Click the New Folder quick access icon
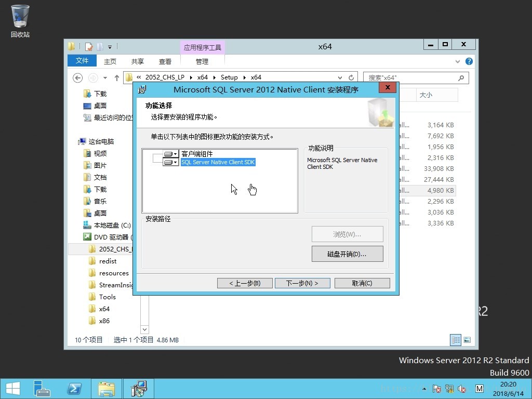532x399 pixels. pyautogui.click(x=100, y=46)
